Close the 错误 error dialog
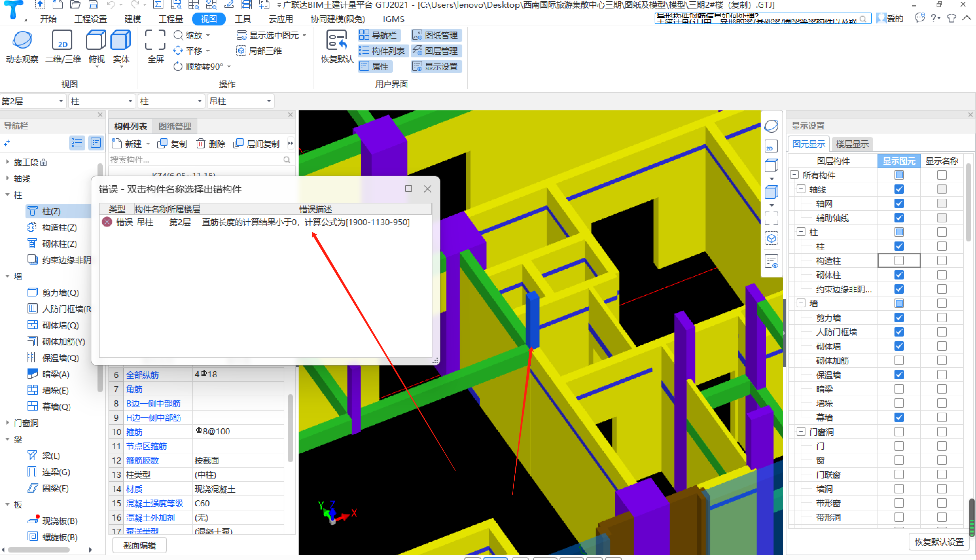 click(427, 189)
